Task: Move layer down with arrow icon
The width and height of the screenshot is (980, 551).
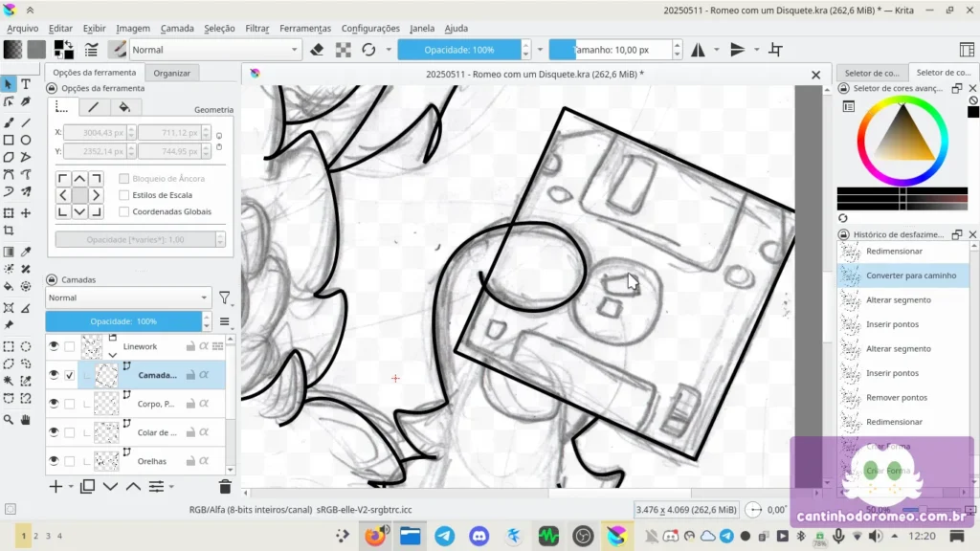Action: click(111, 486)
